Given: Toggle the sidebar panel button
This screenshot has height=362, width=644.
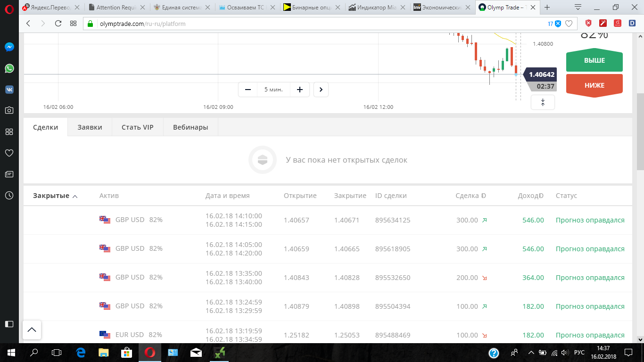Looking at the screenshot, I should (x=9, y=324).
